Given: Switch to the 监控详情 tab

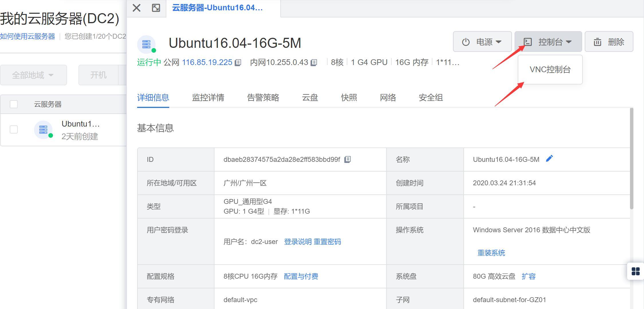Looking at the screenshot, I should (x=208, y=98).
